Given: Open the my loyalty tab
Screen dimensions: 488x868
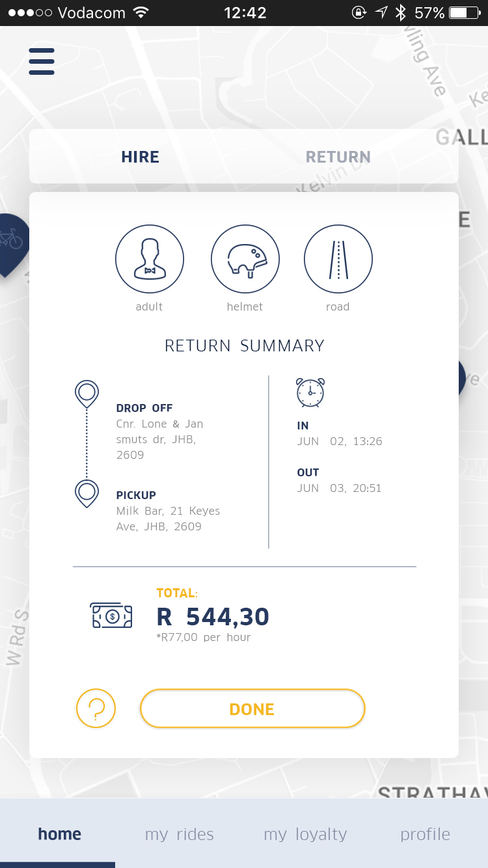Looking at the screenshot, I should point(305,834).
